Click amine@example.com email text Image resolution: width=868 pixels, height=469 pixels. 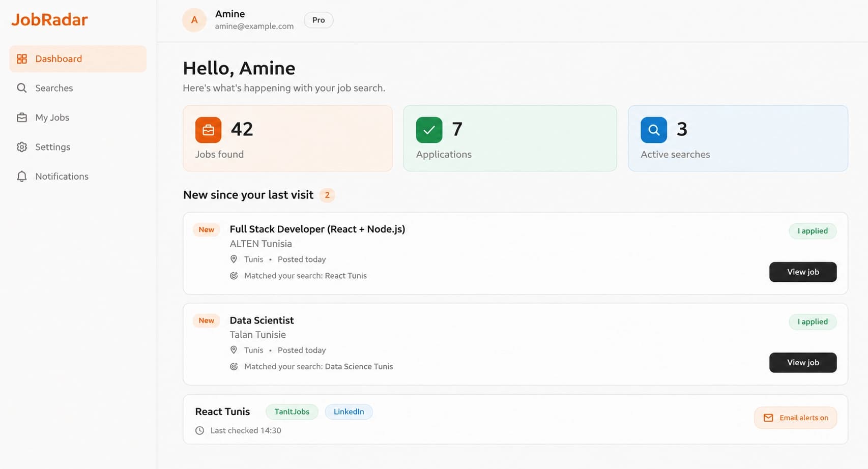click(x=254, y=26)
